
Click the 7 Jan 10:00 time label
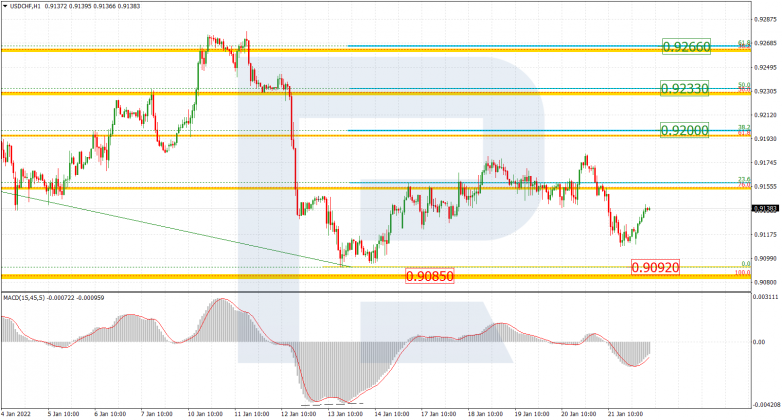[x=157, y=414]
